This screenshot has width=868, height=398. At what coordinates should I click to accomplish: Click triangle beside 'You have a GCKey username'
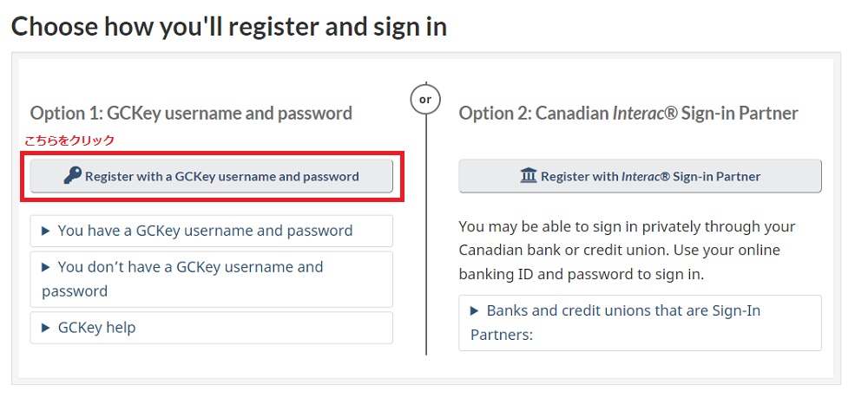pos(46,231)
